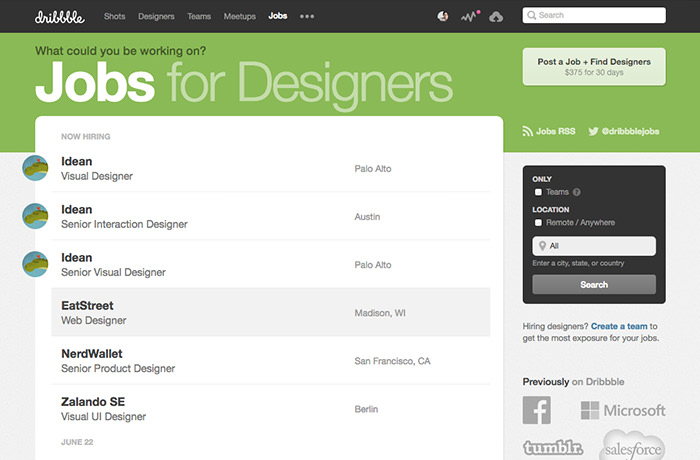Click Post a Job + Find Designers button
700x460 pixels.
tap(594, 67)
